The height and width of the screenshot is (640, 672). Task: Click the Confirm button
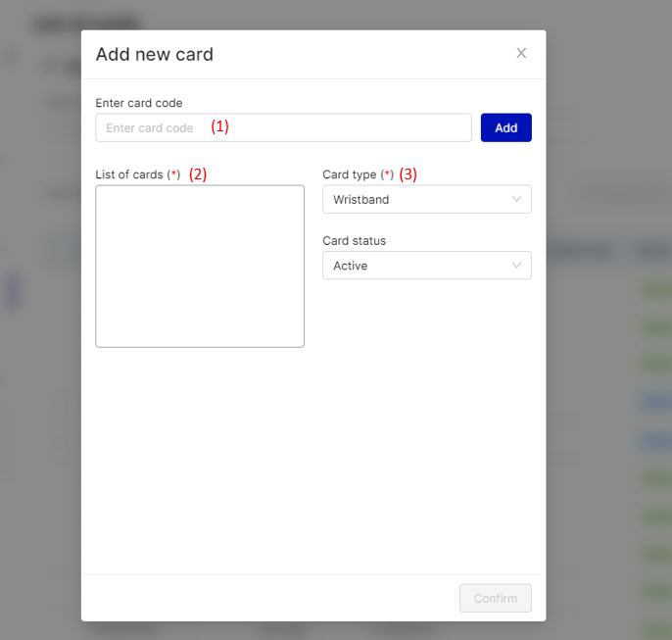[495, 598]
